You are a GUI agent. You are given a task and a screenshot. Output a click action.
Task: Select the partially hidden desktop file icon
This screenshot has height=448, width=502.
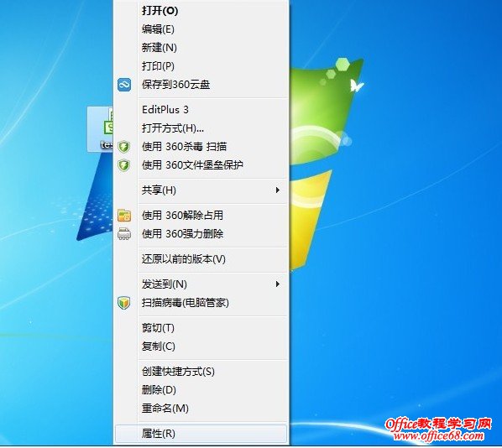point(100,129)
